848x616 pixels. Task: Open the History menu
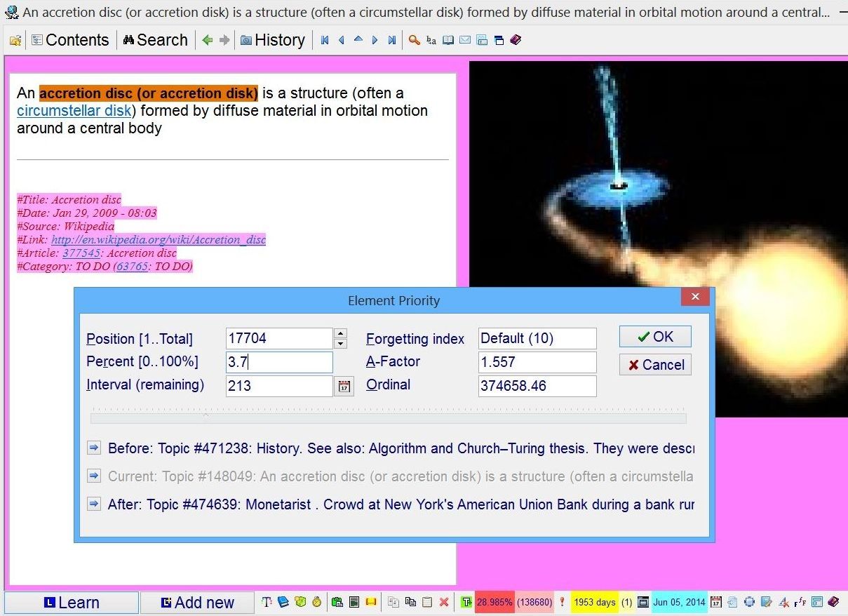coord(273,41)
